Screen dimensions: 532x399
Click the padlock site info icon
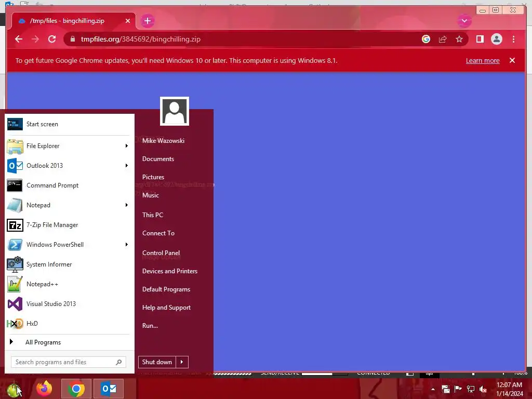pyautogui.click(x=73, y=39)
